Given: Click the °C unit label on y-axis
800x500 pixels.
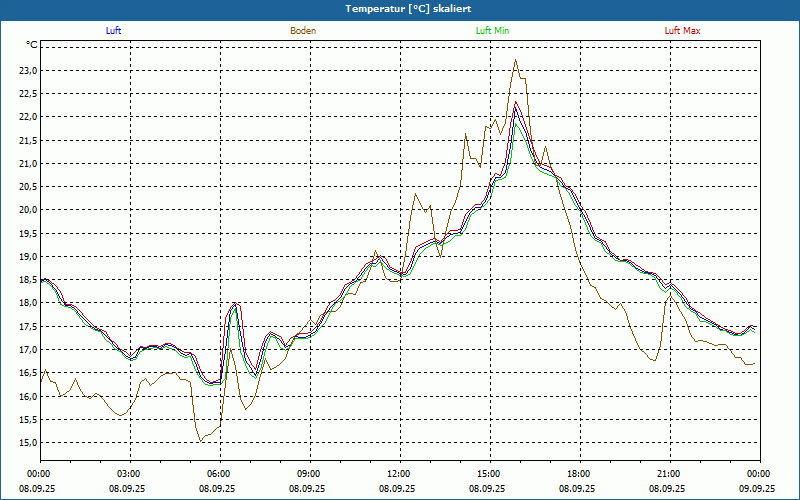Looking at the screenshot, I should [x=32, y=45].
